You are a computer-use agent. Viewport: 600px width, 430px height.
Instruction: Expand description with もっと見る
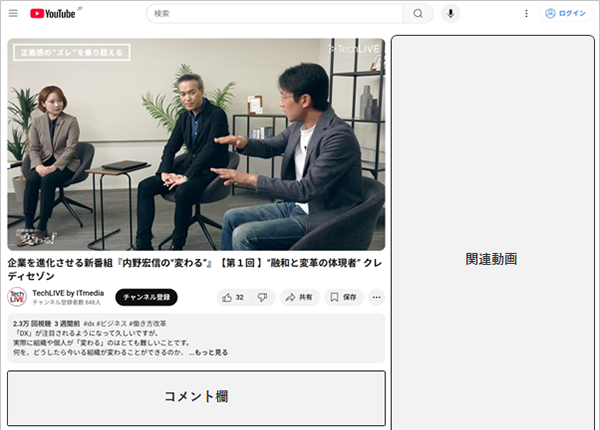coord(212,352)
